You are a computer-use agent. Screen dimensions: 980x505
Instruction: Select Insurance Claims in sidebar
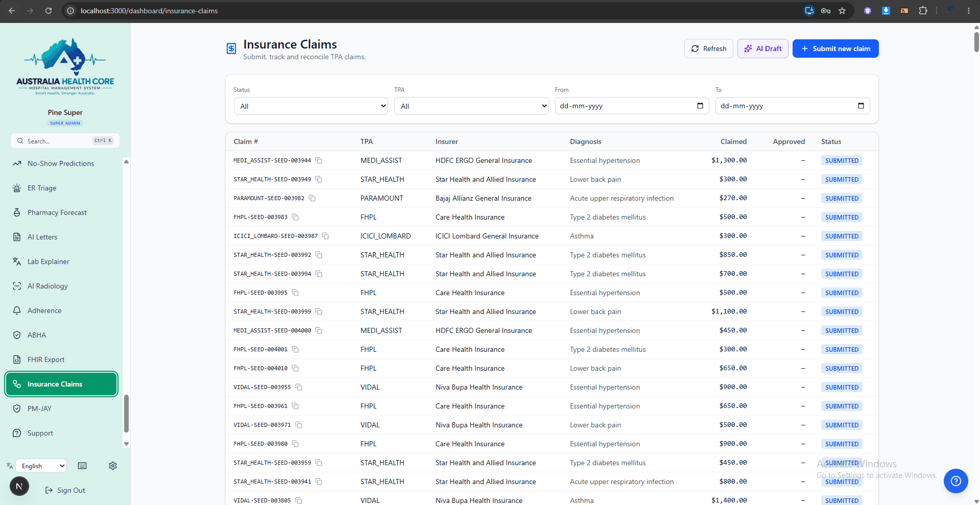click(x=61, y=384)
